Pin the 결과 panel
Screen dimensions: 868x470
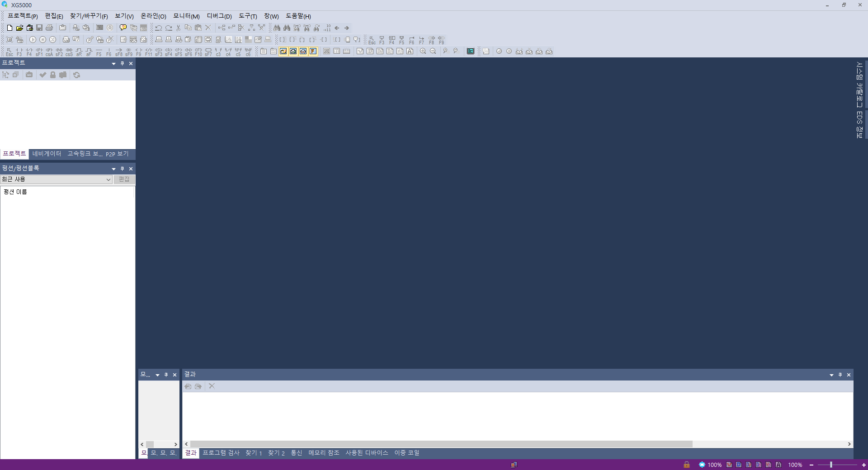tap(840, 375)
